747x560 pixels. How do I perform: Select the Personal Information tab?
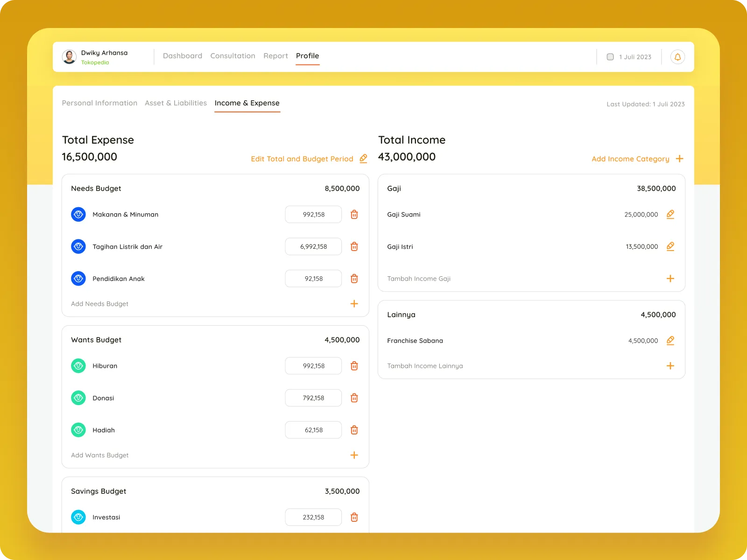[99, 103]
